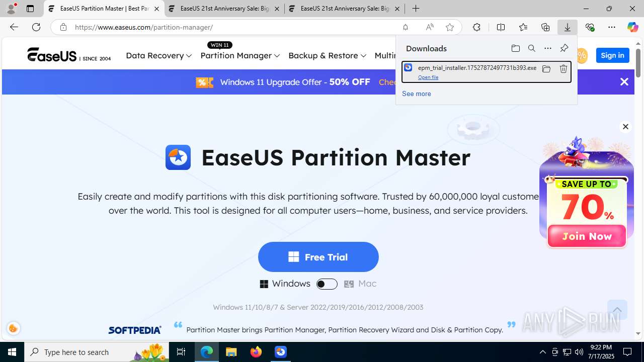The width and height of the screenshot is (644, 362).
Task: Open more options in Downloads panel
Action: point(547,48)
